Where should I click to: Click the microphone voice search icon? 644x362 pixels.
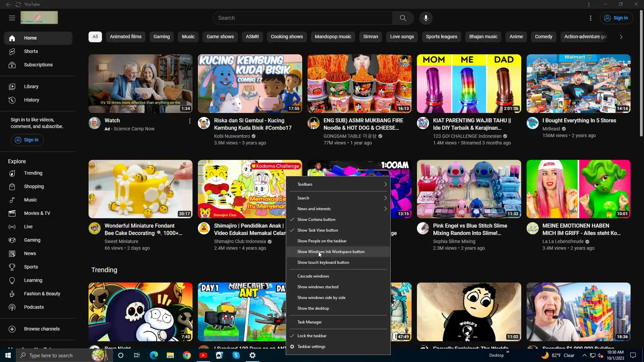click(426, 18)
